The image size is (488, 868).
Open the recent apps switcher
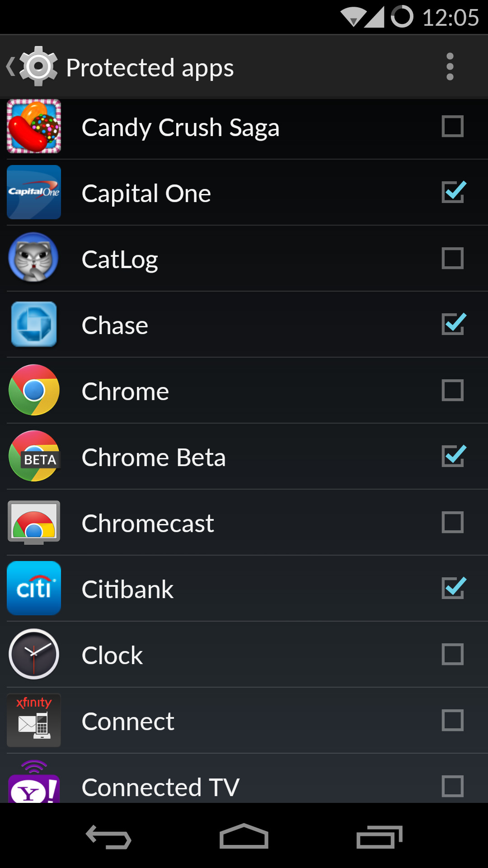379,837
